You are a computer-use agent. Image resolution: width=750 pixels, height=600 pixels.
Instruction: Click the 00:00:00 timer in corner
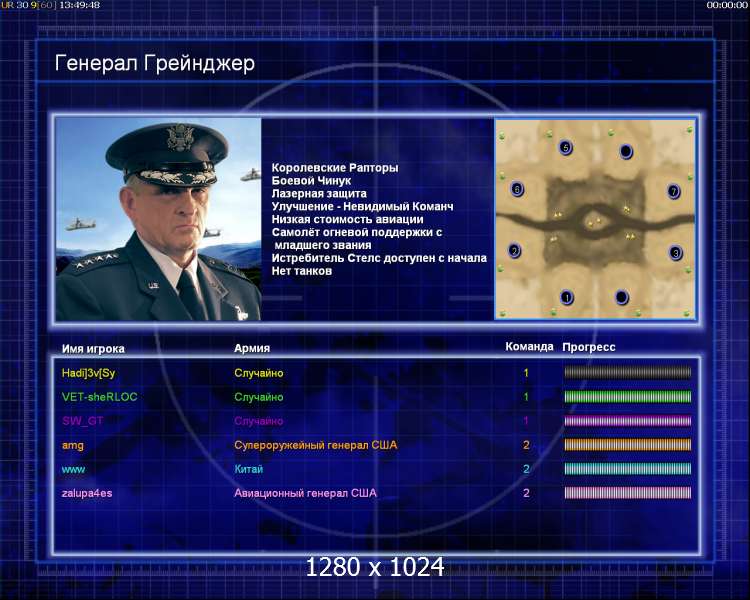click(x=727, y=5)
